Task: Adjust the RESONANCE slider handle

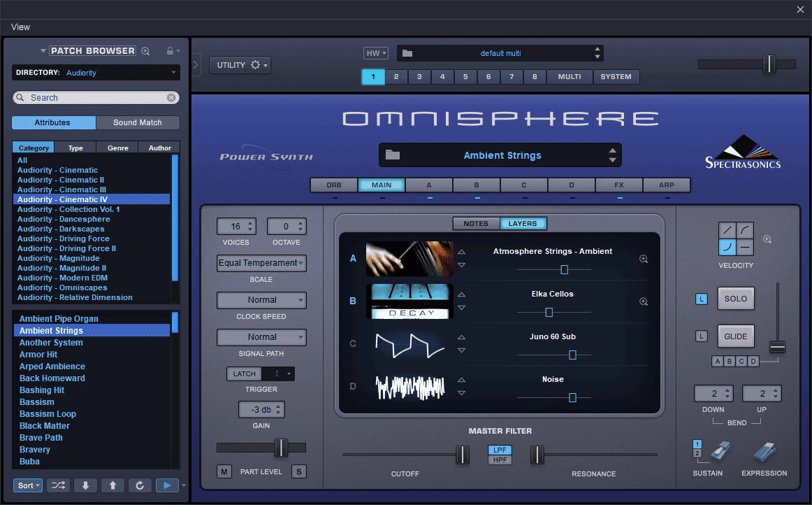Action: [x=537, y=455]
